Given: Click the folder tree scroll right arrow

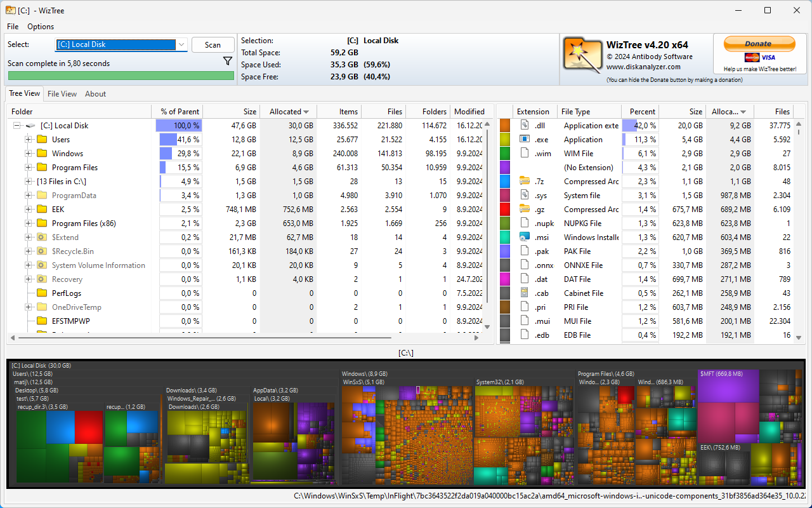Looking at the screenshot, I should click(x=477, y=338).
